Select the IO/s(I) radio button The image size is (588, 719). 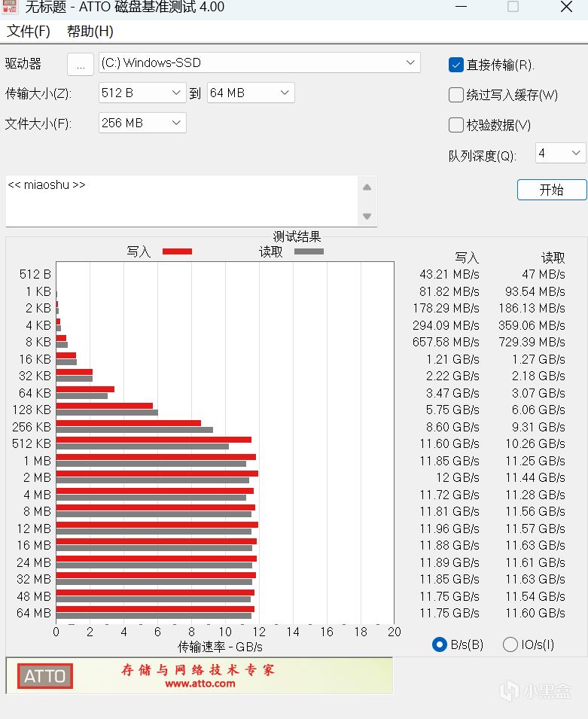pos(510,644)
